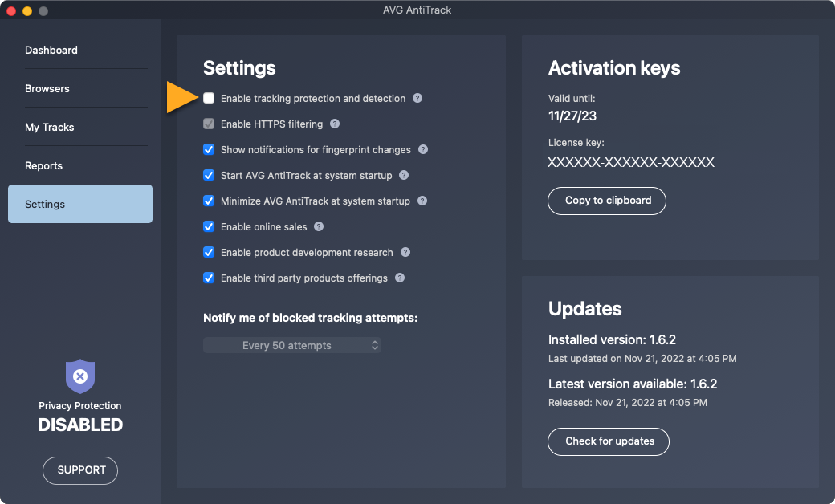Click the Check for updates button
The image size is (835, 504).
(x=609, y=441)
